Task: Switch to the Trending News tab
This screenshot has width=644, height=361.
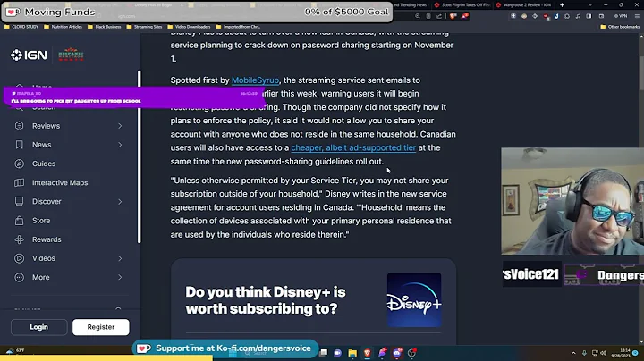Action: (411, 5)
